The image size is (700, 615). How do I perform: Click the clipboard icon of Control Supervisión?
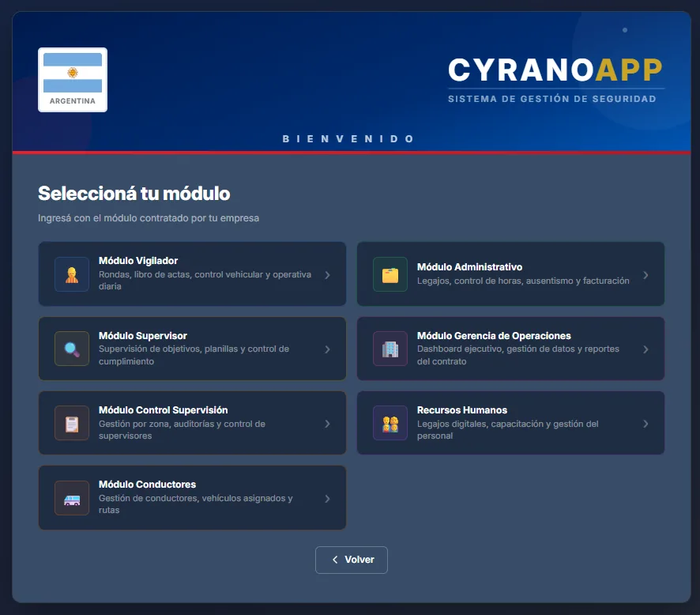click(x=72, y=423)
